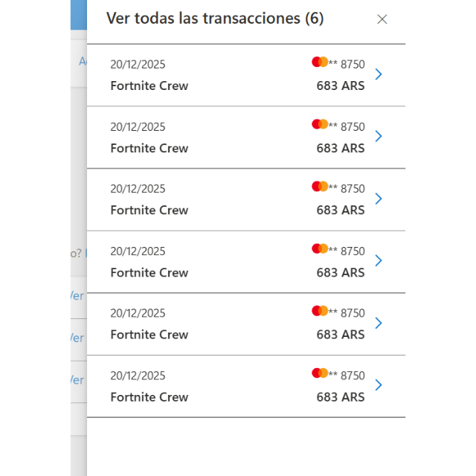Expand the third transaction's right chevron
This screenshot has height=476, width=476.
(379, 199)
